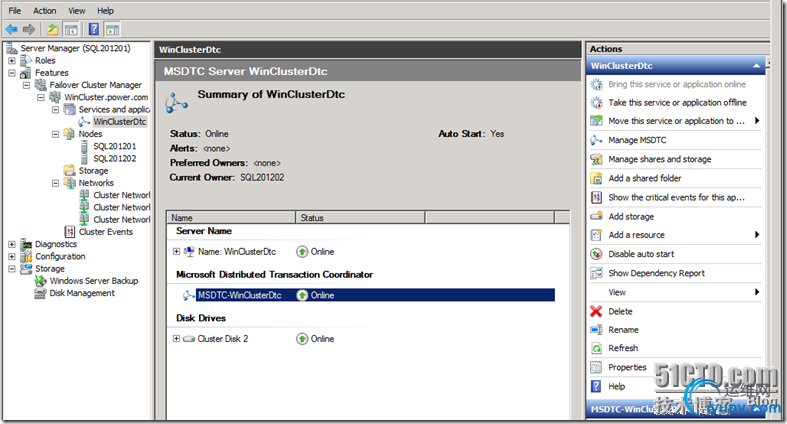This screenshot has height=424, width=787.
Task: Open the View menu
Action: 77,11
